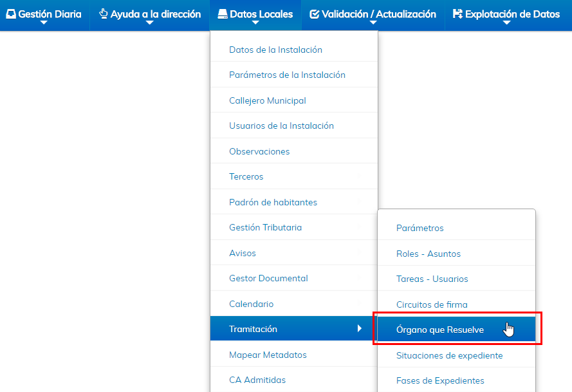Click the caret under Datos Locales
572x392 pixels.
click(x=255, y=23)
